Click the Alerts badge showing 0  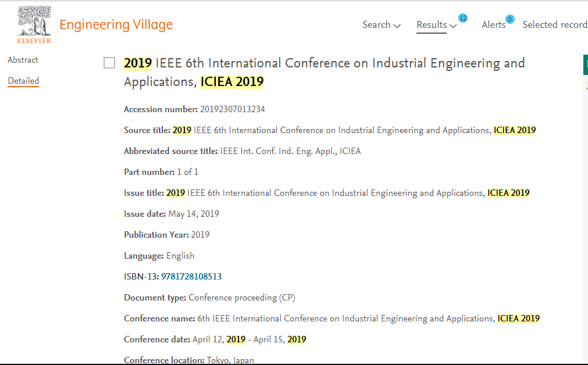tap(509, 19)
